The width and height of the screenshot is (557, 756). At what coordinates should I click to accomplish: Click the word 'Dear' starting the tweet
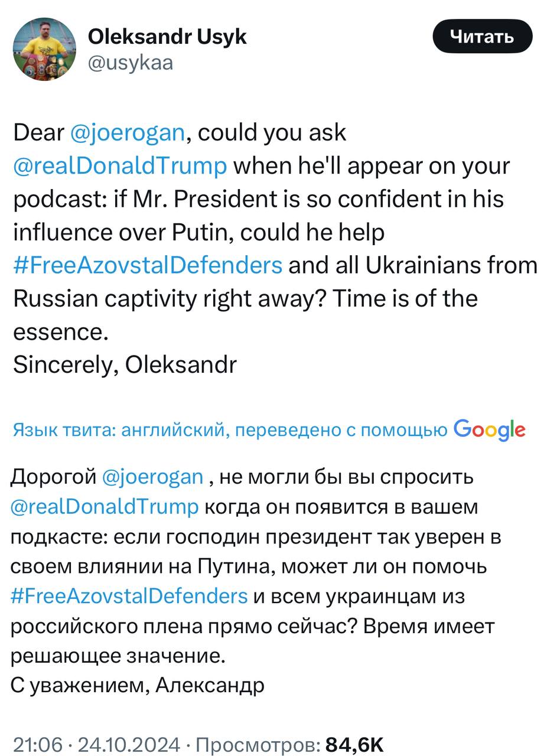point(38,133)
